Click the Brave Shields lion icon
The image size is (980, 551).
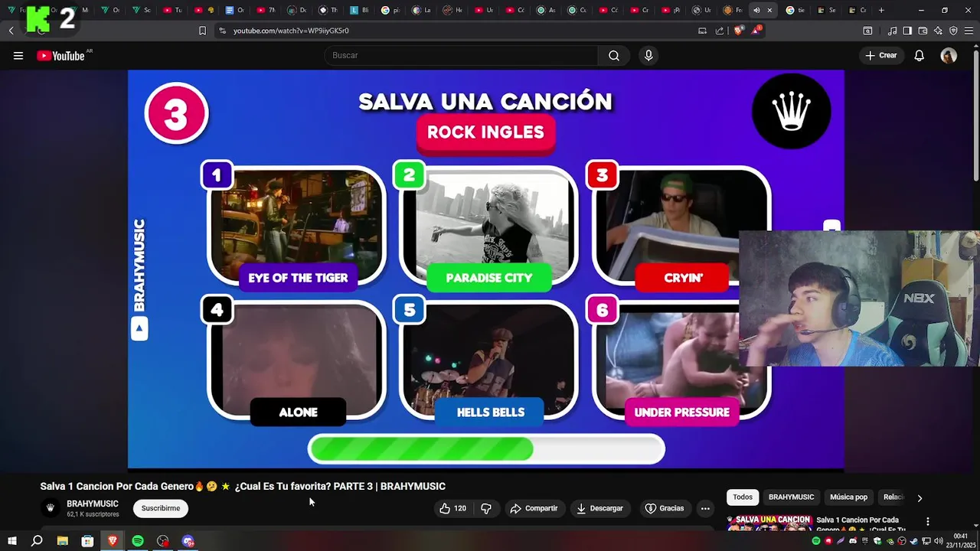click(738, 31)
